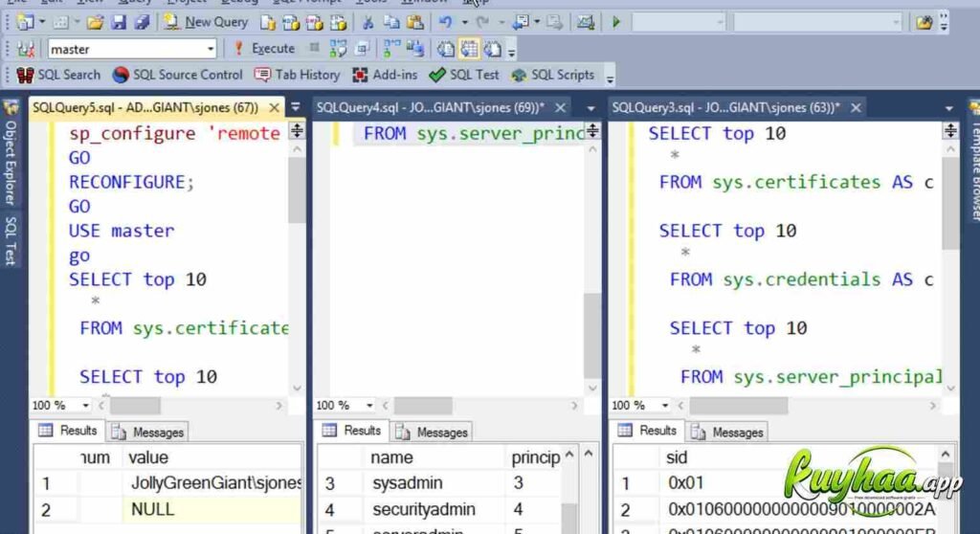Select the Results tab in the SQLQuery3 pane
Image resolution: width=980 pixels, height=534 pixels.
click(647, 431)
